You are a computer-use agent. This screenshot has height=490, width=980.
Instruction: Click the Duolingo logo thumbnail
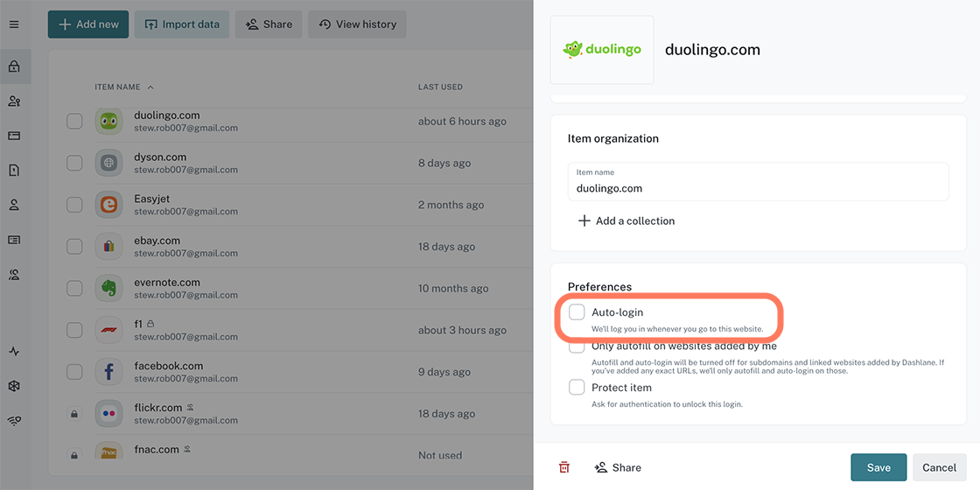602,50
